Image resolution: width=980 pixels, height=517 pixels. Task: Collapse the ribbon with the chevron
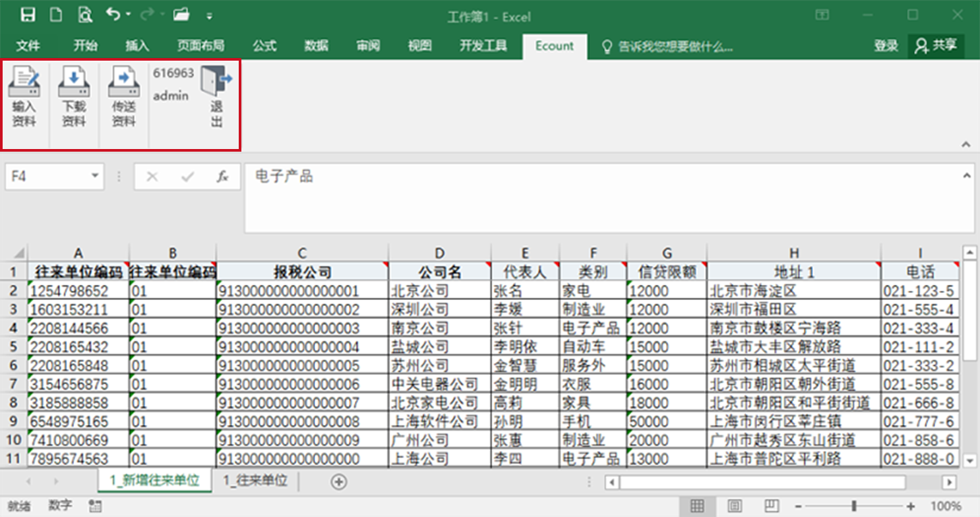[966, 144]
